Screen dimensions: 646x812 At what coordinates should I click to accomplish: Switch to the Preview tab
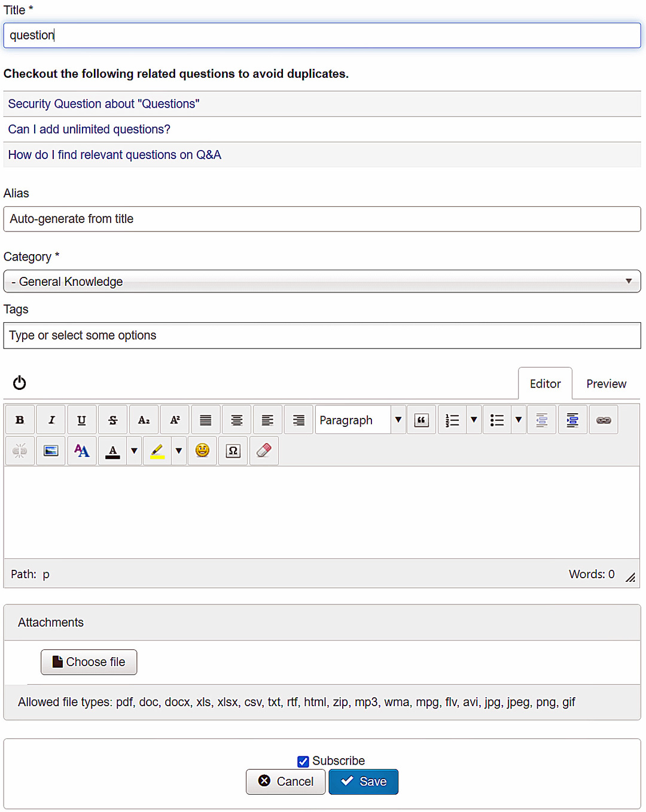click(x=606, y=384)
